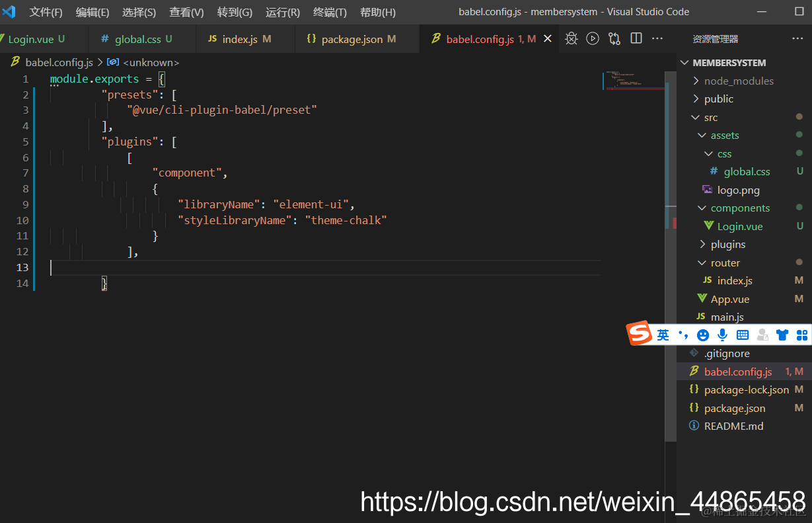Place cursor on "component" string in code
Viewport: 812px width, 523px height.
[x=187, y=173]
